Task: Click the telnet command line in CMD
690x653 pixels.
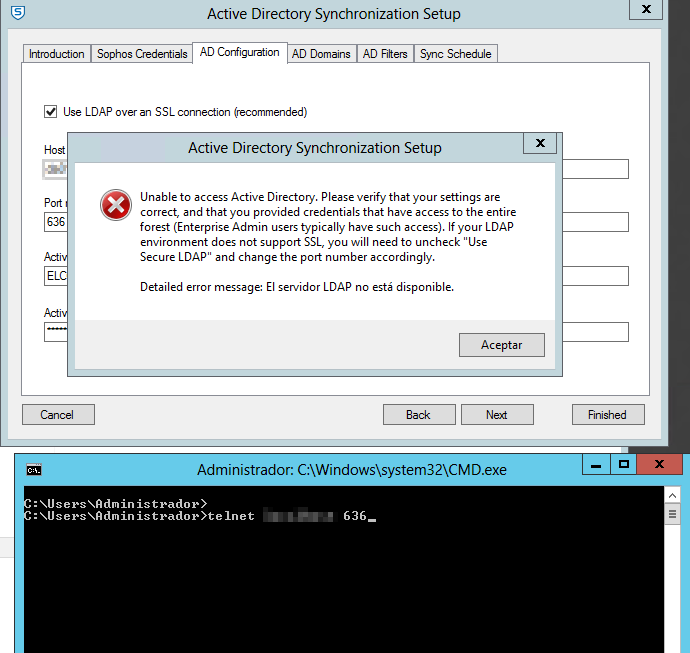Action: (200, 516)
